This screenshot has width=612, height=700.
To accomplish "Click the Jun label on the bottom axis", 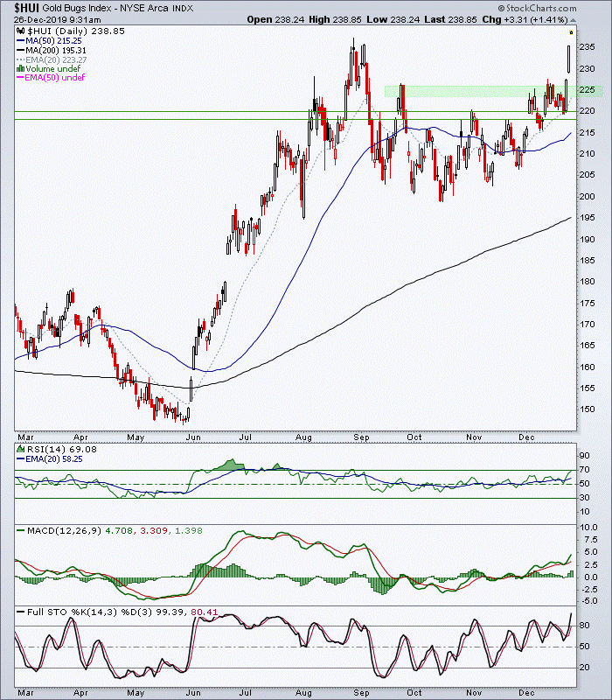I will (193, 693).
